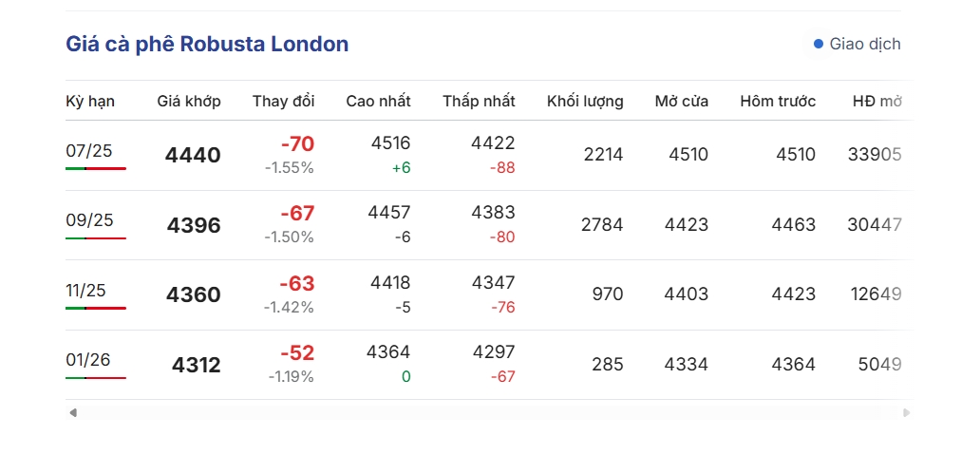Click the Thay đổi column header
Viewport: 980px width, 455px height.
pos(283,102)
